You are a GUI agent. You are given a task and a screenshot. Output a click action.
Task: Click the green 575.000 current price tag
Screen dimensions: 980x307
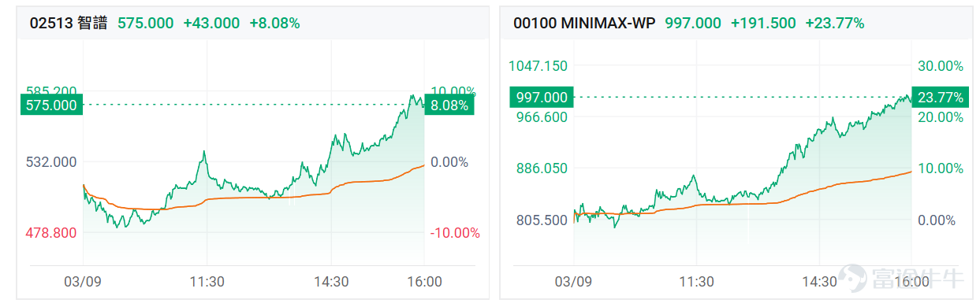point(52,105)
